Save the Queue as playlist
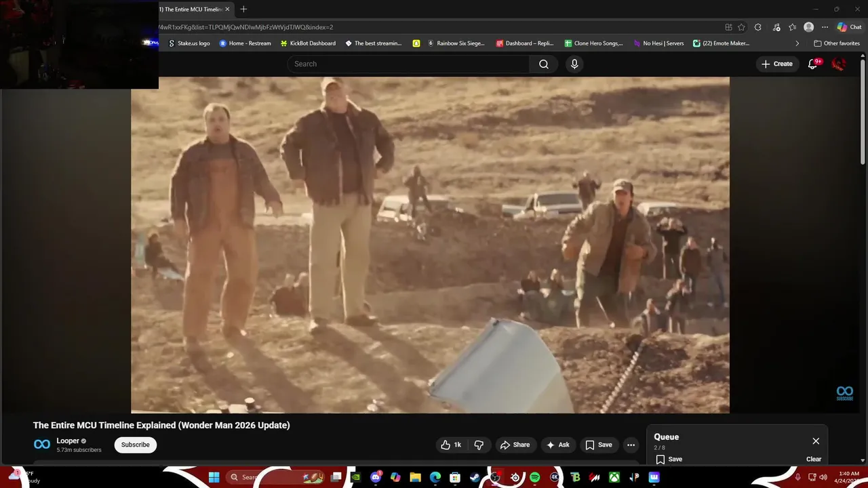868x488 pixels. (669, 459)
